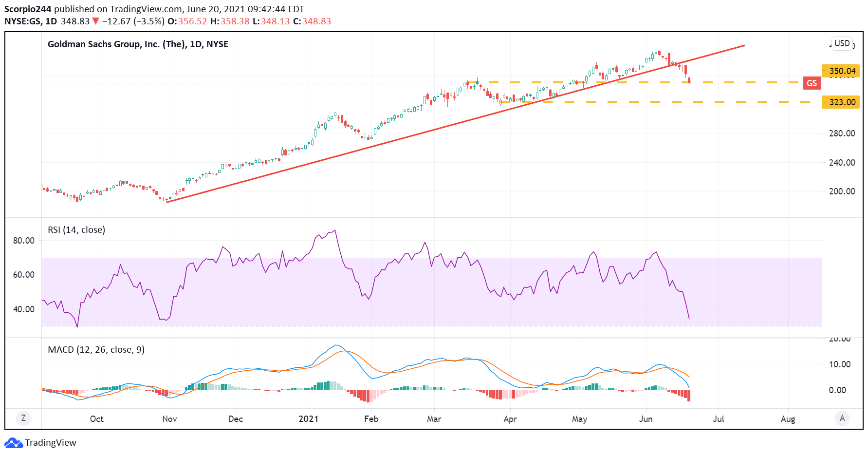Click the May label on time axis
The image size is (868, 456).
[579, 419]
